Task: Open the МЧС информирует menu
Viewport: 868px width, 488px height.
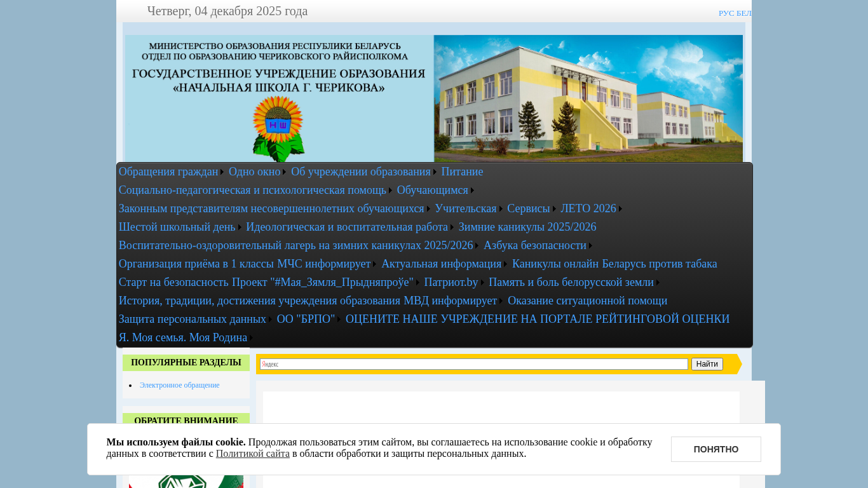Action: coord(324,264)
